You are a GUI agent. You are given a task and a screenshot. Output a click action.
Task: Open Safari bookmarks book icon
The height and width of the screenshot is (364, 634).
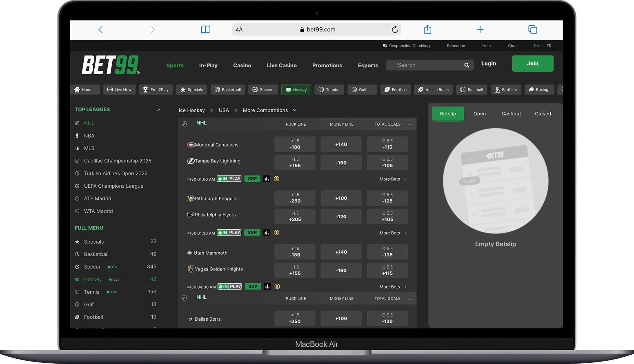tap(206, 29)
